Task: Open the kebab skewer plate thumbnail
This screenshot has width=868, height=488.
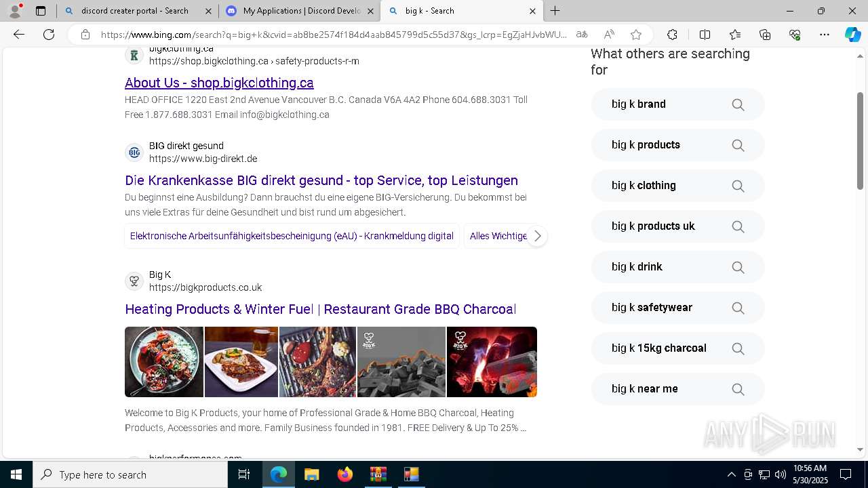Action: click(164, 362)
